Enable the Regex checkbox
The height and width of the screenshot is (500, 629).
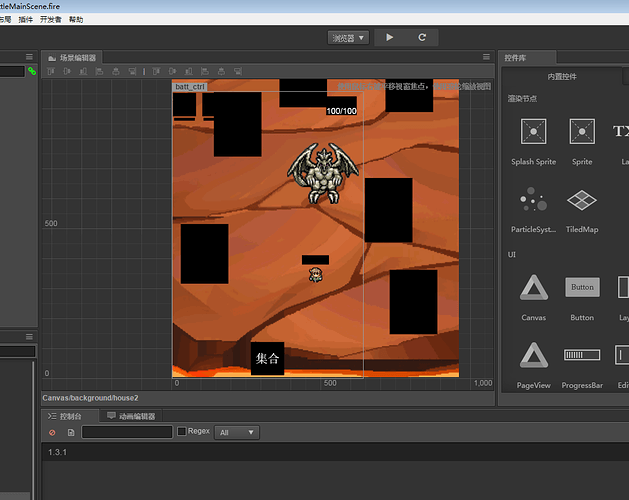coord(182,431)
